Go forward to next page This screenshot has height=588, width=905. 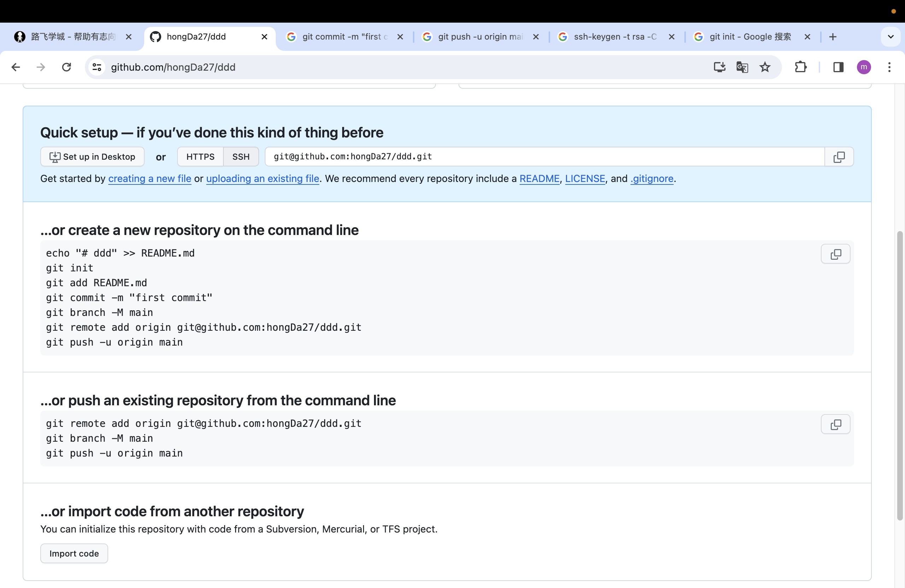[x=41, y=67]
